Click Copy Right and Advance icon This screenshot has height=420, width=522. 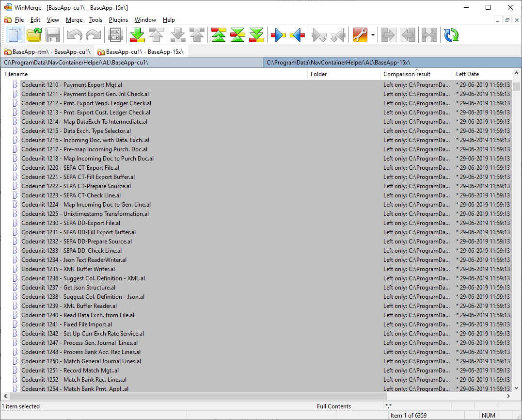pyautogui.click(x=319, y=35)
